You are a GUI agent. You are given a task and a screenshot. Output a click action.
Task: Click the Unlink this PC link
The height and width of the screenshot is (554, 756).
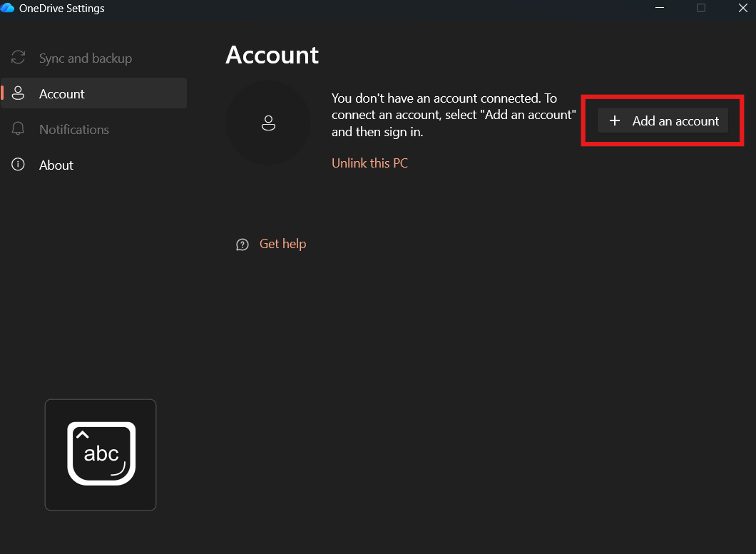click(370, 163)
